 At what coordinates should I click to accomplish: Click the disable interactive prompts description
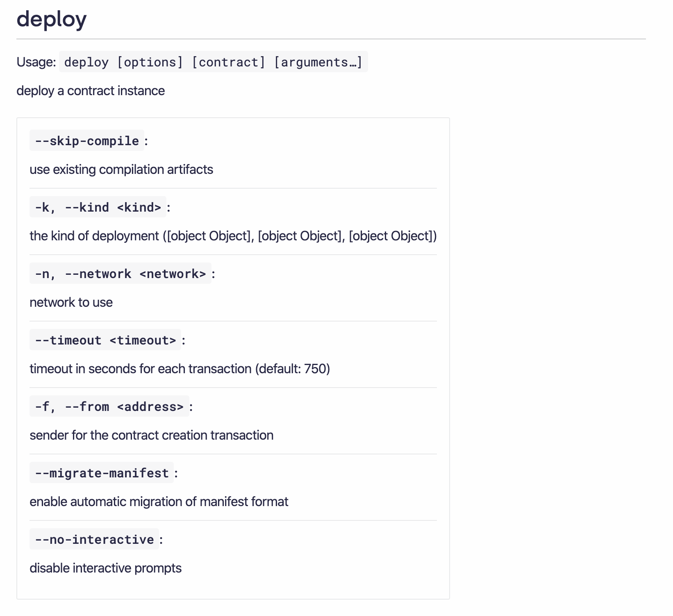(x=106, y=568)
